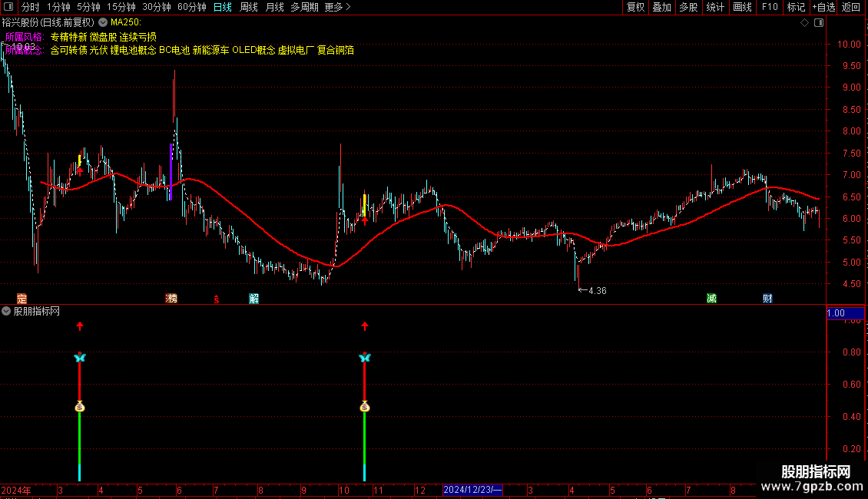Viewport: 868px width, 499px height.
Task: Toggle the right info panel icon
Action: point(819,23)
